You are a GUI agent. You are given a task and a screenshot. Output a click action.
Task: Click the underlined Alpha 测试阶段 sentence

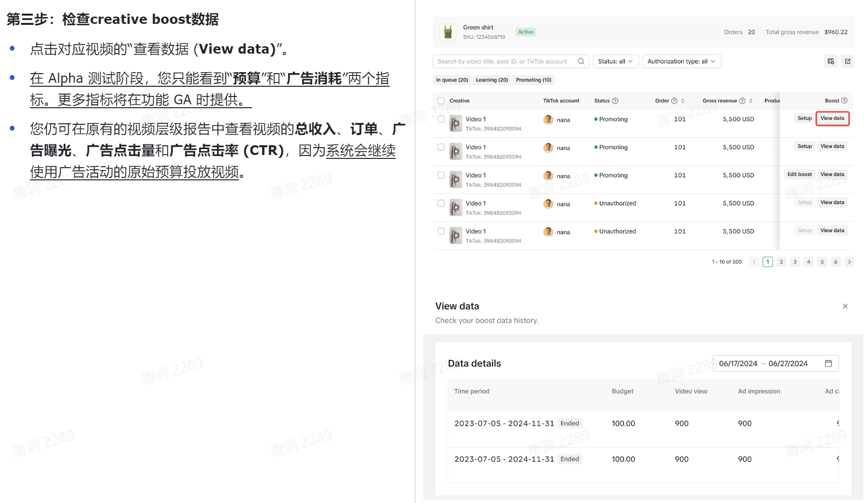(209, 89)
